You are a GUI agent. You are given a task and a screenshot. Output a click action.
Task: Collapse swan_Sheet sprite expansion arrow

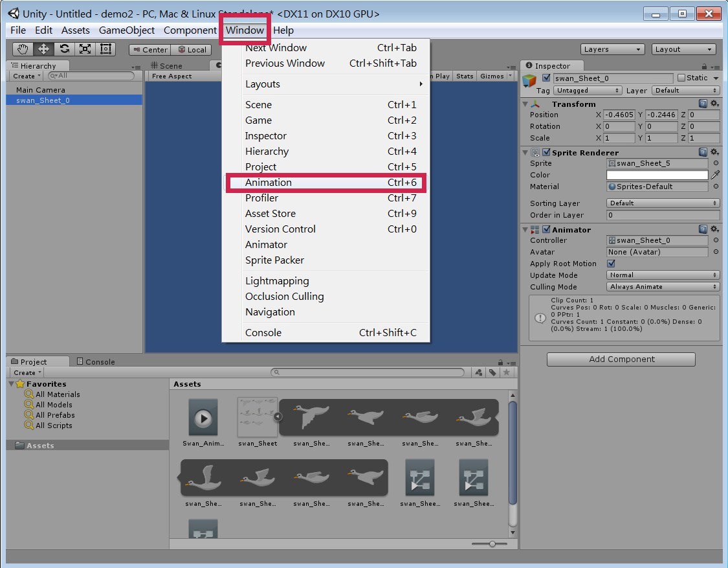tap(278, 416)
